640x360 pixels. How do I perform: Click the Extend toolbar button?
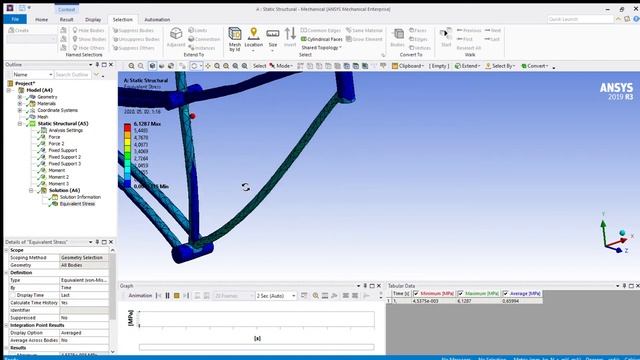pos(467,66)
